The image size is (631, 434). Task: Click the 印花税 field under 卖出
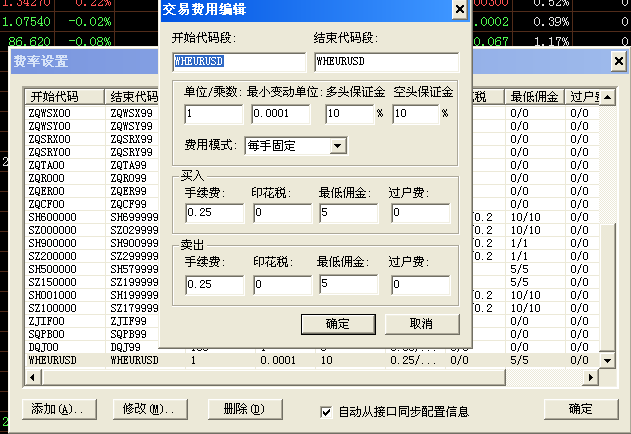click(x=282, y=286)
